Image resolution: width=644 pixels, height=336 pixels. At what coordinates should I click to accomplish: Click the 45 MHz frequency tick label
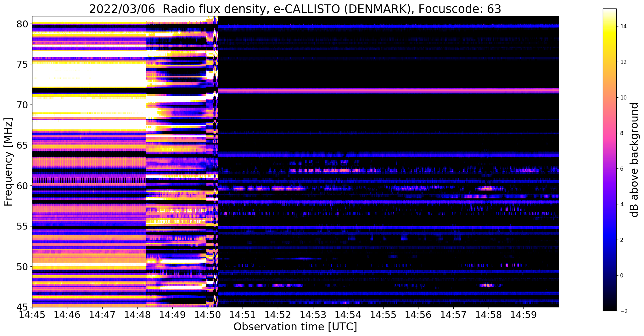click(23, 307)
